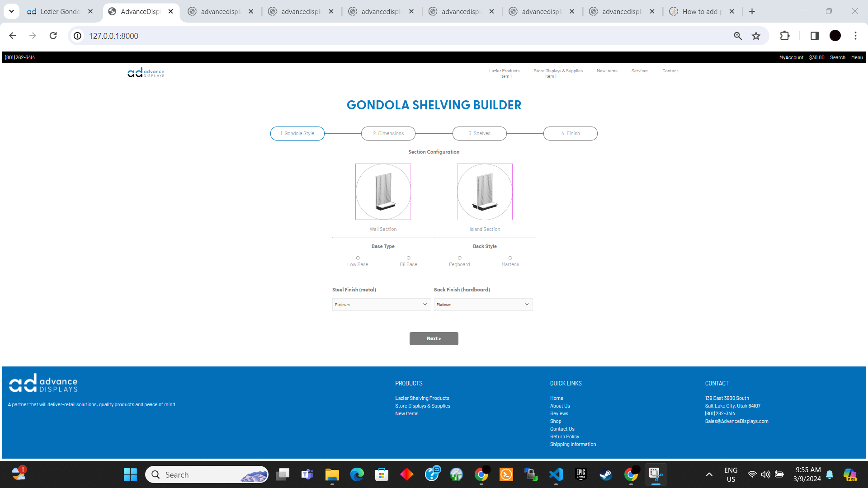
Task: Open the Steel Finish dropdown
Action: click(x=381, y=304)
